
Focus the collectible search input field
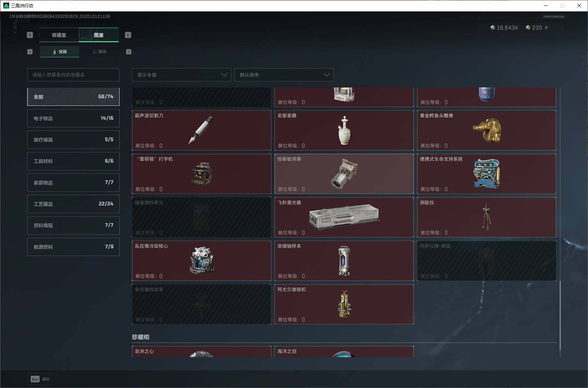(73, 75)
